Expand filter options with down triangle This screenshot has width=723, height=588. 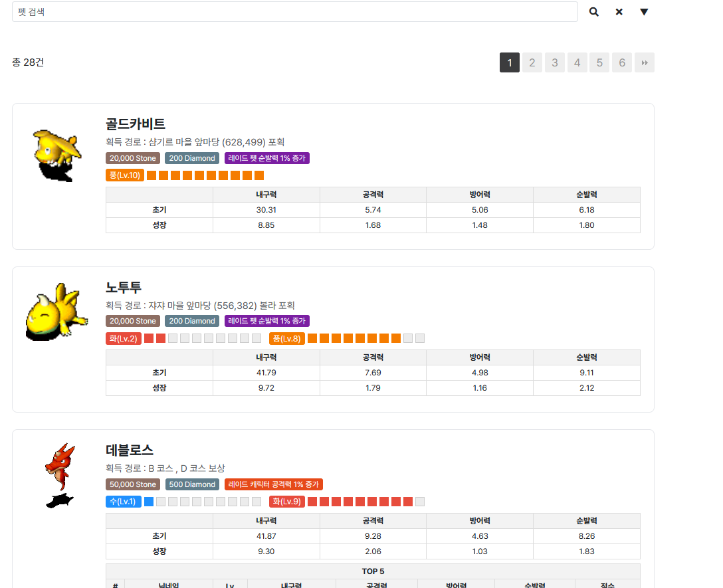click(643, 12)
